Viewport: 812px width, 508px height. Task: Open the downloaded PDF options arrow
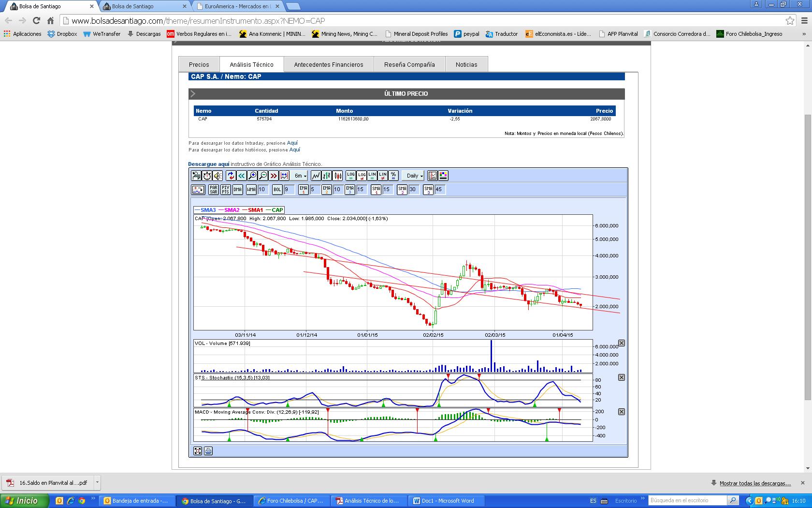(97, 482)
